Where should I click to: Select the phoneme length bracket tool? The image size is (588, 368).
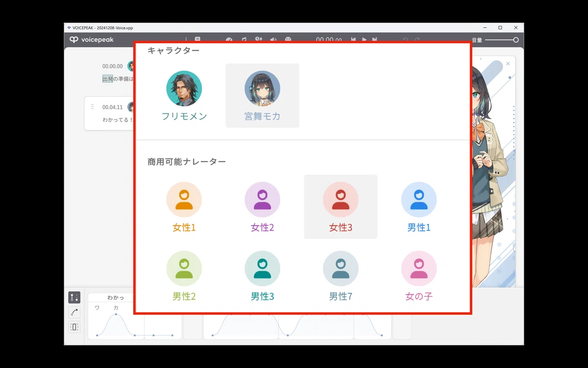point(74,327)
